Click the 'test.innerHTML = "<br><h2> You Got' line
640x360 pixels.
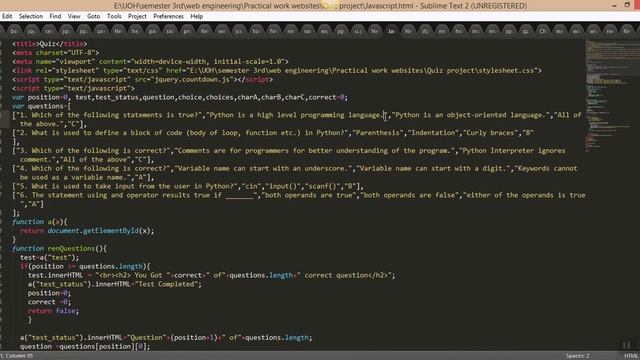click(x=211, y=275)
